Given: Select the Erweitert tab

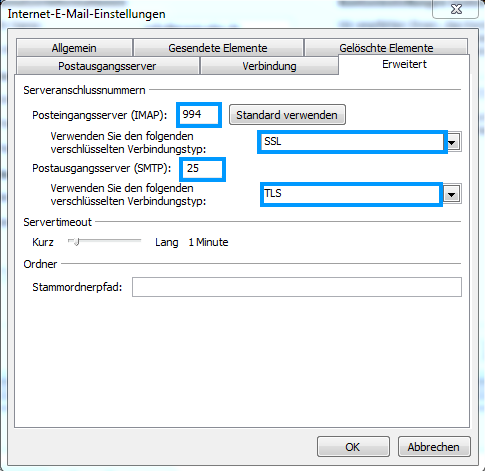Looking at the screenshot, I should (404, 64).
